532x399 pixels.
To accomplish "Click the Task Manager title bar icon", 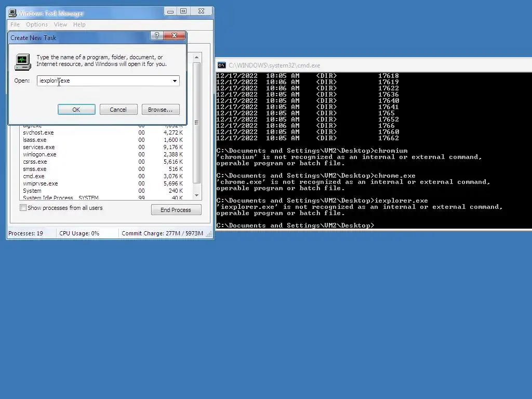I will coord(12,13).
